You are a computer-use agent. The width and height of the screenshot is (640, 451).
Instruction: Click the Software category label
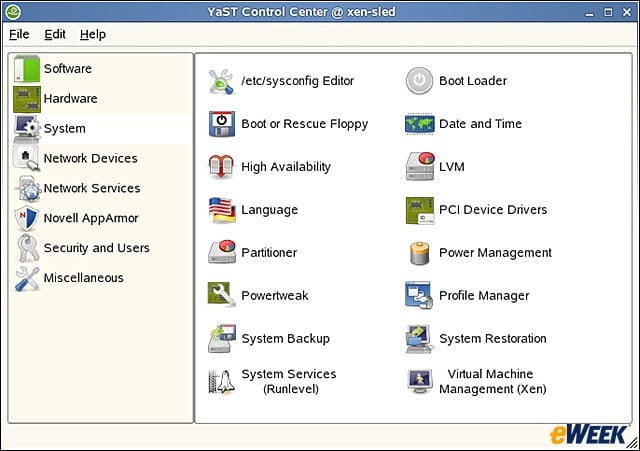click(x=68, y=69)
